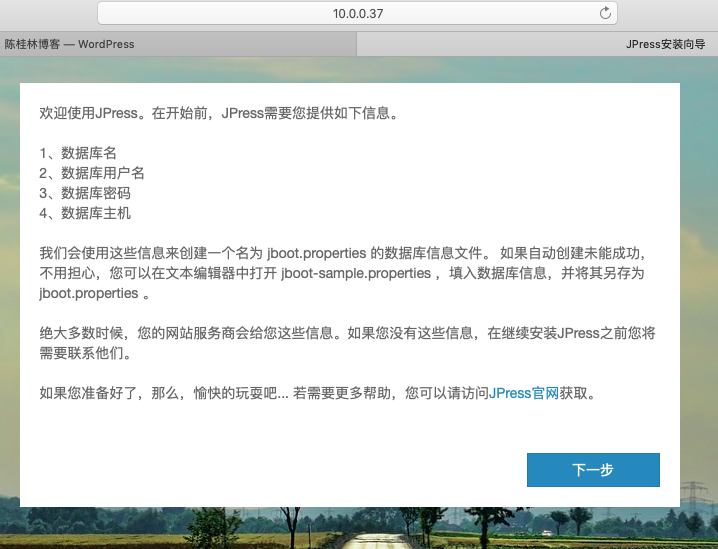The width and height of the screenshot is (718, 549).
Task: Click the road in the background image
Action: (372, 540)
